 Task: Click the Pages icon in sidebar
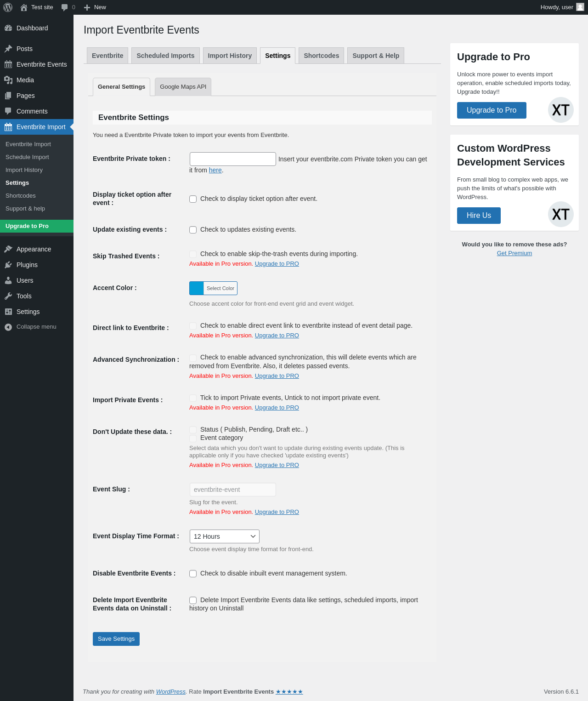8,96
